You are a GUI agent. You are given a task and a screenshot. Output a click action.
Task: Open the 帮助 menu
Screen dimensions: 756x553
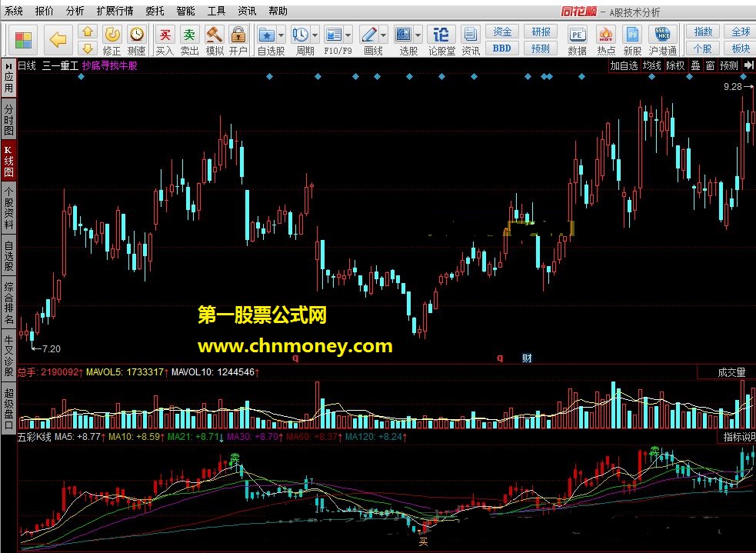pos(278,11)
